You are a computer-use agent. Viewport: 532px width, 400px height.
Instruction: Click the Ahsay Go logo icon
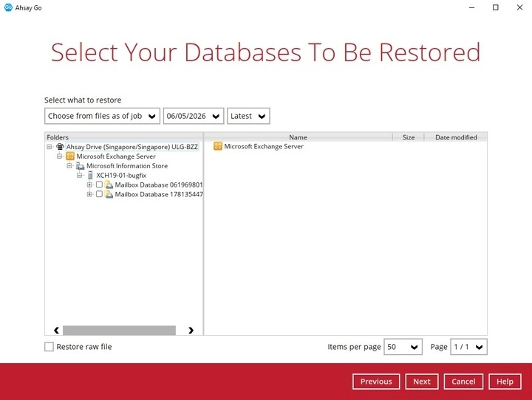click(x=8, y=7)
